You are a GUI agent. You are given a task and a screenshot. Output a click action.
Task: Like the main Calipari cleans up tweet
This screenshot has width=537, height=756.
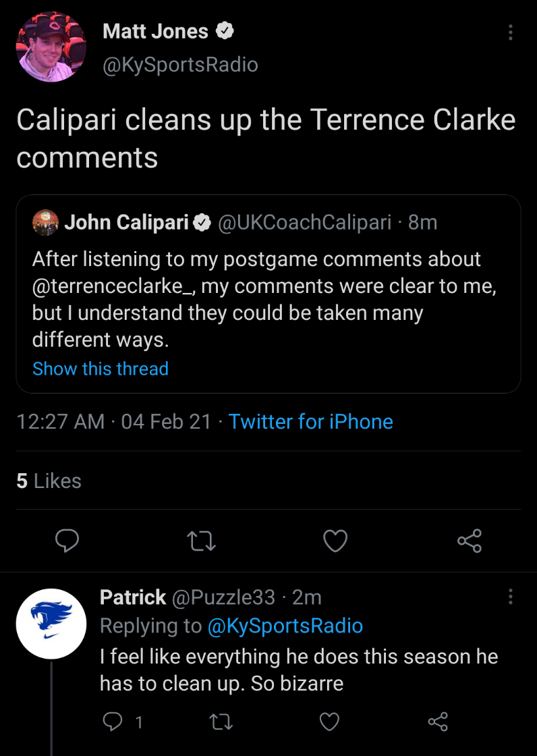[335, 541]
